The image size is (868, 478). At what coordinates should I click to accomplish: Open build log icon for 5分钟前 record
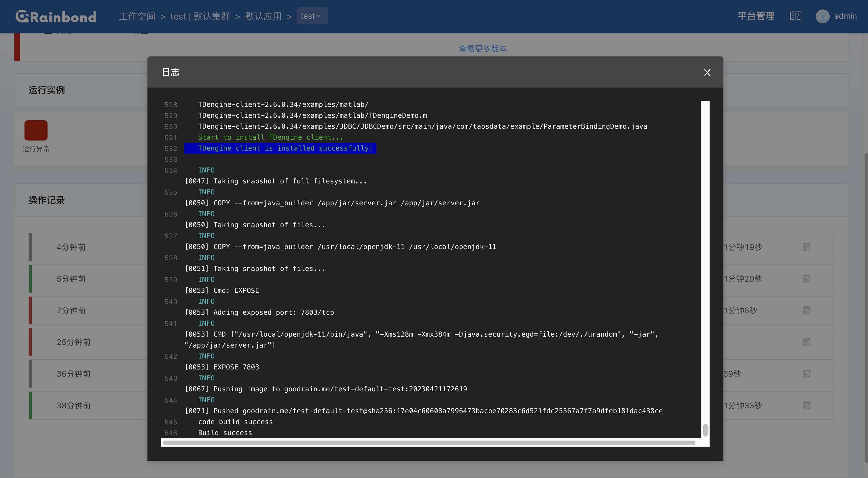coord(807,278)
